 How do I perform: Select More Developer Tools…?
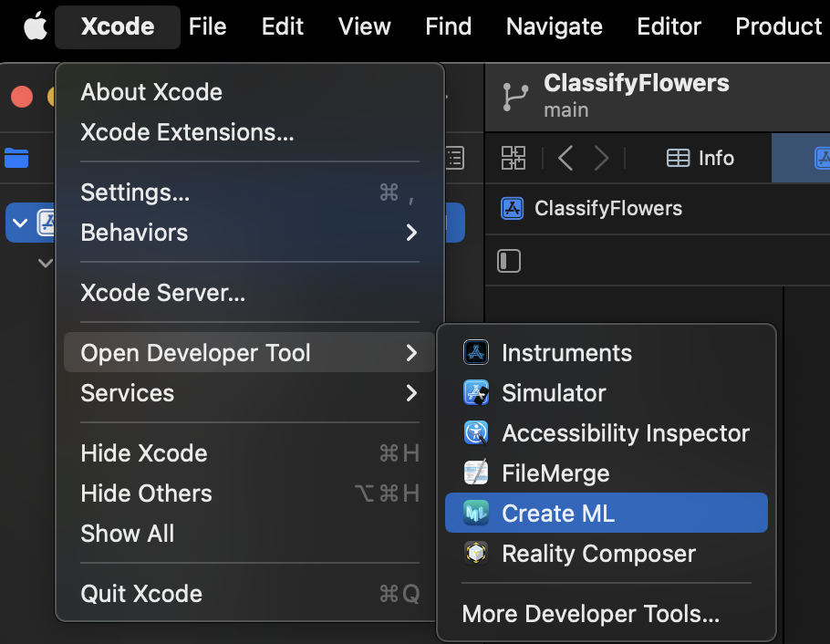[607, 614]
